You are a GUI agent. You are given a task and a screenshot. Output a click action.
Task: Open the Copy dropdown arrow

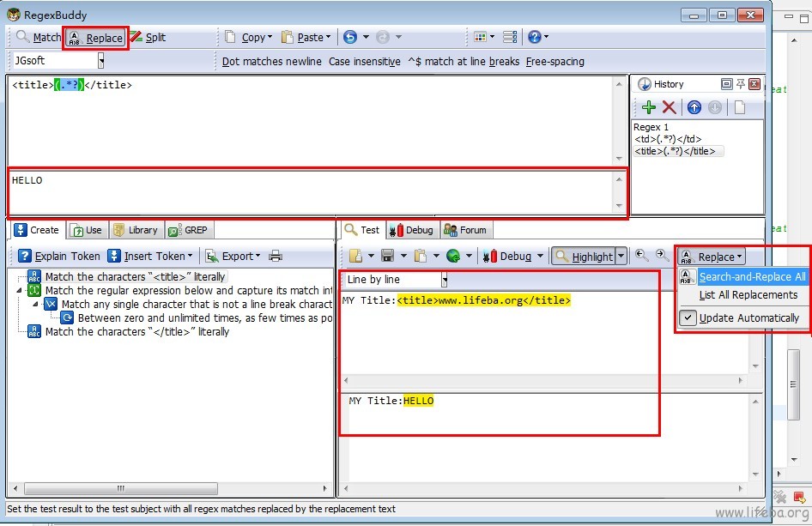pyautogui.click(x=270, y=37)
